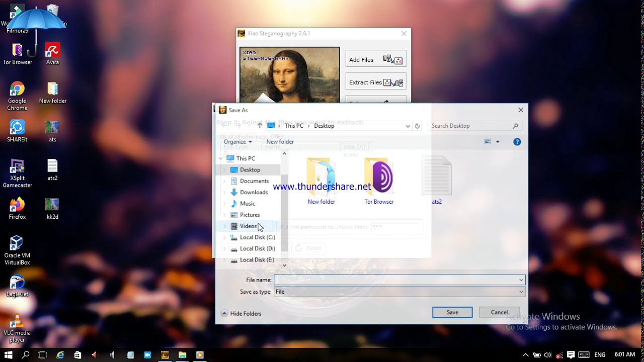The image size is (644, 362).
Task: Open the Organize dropdown menu
Action: [237, 142]
